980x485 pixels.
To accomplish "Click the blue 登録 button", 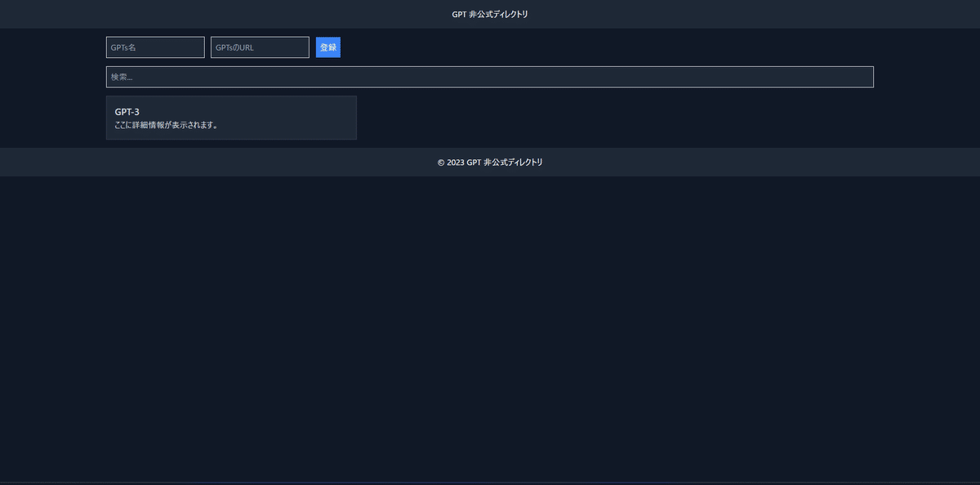I will [328, 47].
